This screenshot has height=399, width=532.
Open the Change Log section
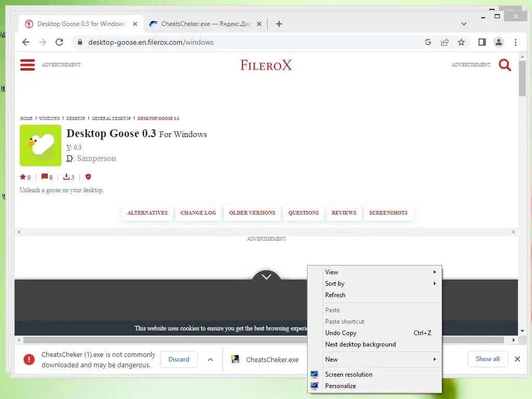[x=198, y=212]
